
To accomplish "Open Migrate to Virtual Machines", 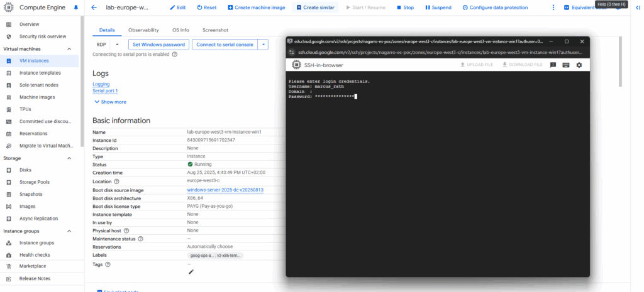I will click(x=47, y=146).
